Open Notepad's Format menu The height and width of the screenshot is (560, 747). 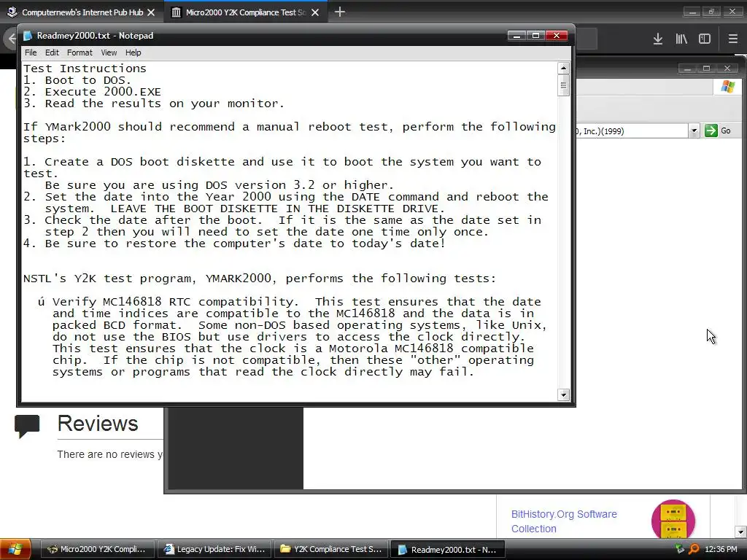pos(80,52)
